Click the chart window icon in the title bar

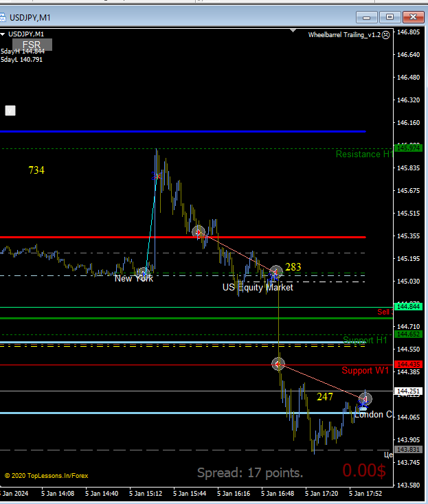[3, 17]
